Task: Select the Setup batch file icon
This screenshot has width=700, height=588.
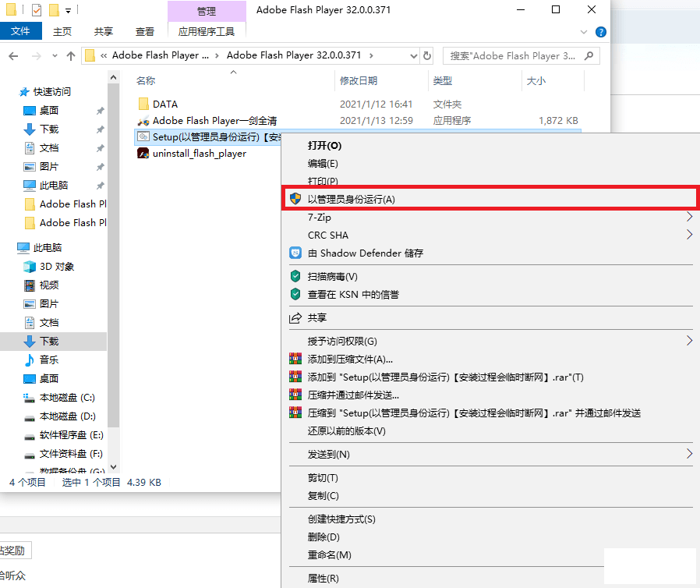Action: click(143, 136)
